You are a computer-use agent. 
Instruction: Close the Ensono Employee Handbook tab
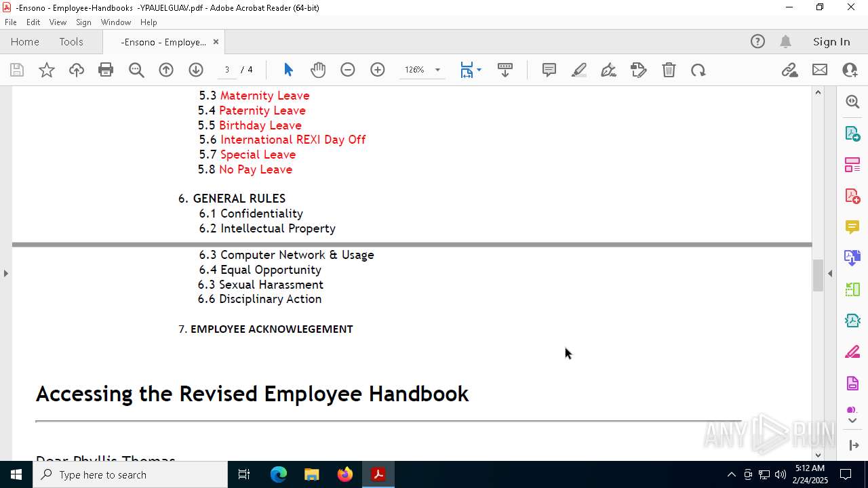216,42
